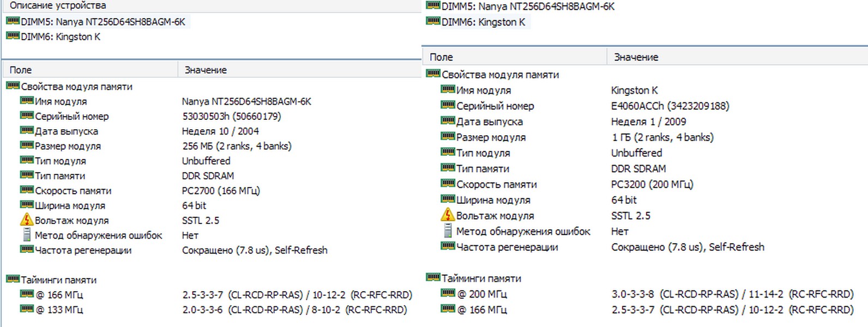Image resolution: width=868 pixels, height=327 pixels.
Task: Select value PC2700 (166 МГц)
Action: 221,191
